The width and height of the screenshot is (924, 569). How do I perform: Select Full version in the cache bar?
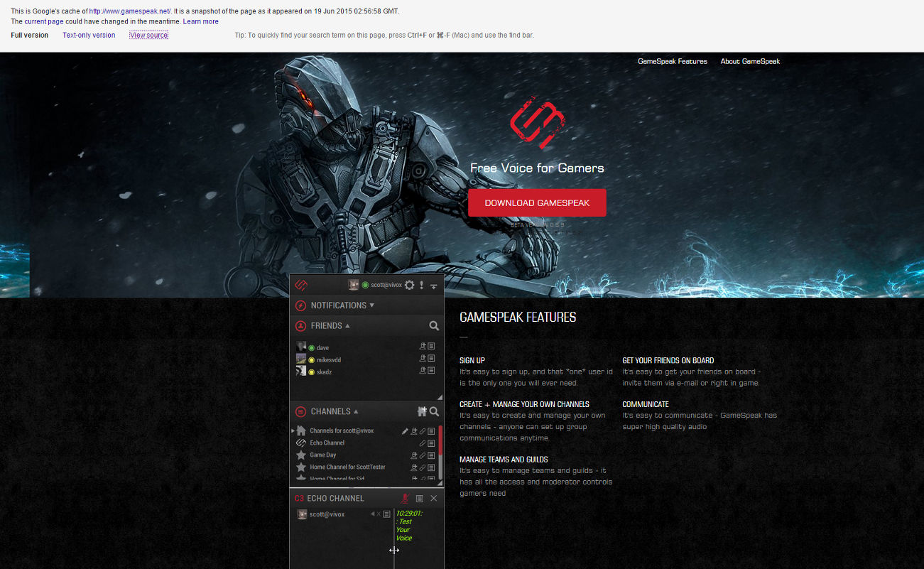(x=30, y=35)
